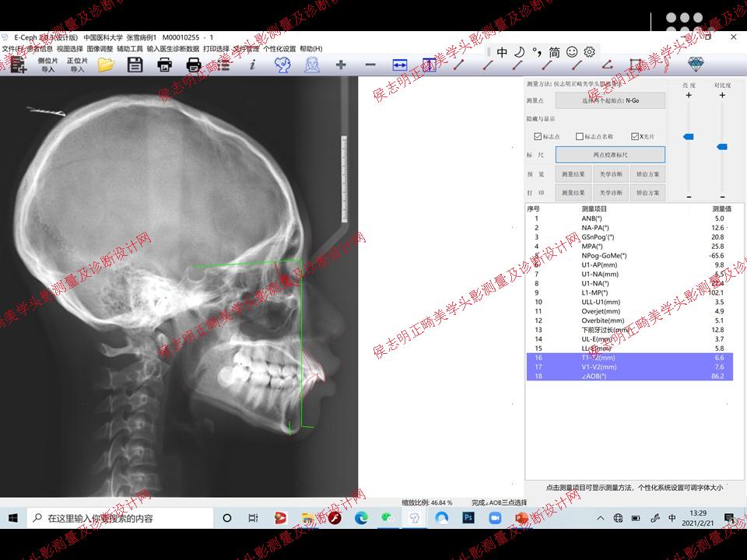Click the print report printer icon
This screenshot has height=560, width=747.
[x=194, y=65]
